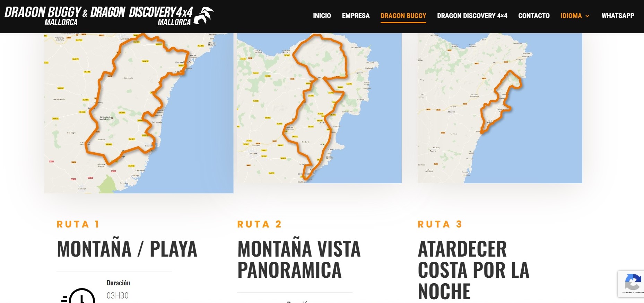Click the clock duration icon under Ruta 1

pyautogui.click(x=79, y=295)
